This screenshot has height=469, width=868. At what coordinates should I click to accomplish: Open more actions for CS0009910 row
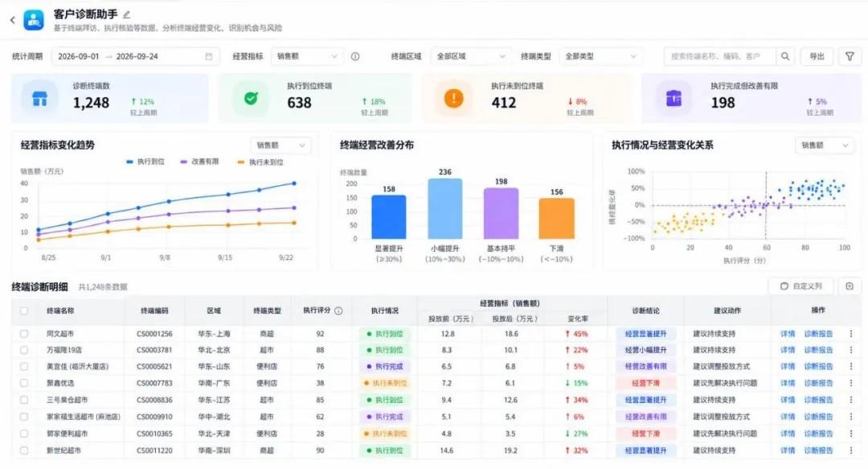[851, 417]
